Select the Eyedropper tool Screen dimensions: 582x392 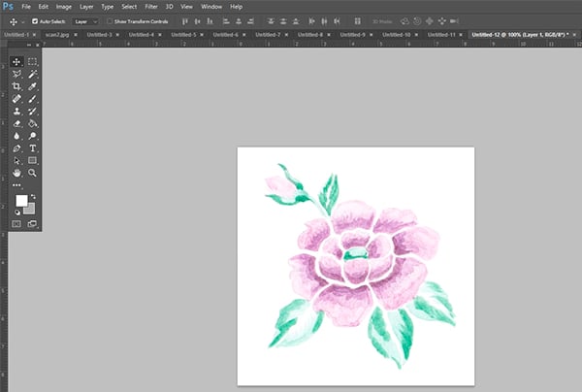[32, 86]
